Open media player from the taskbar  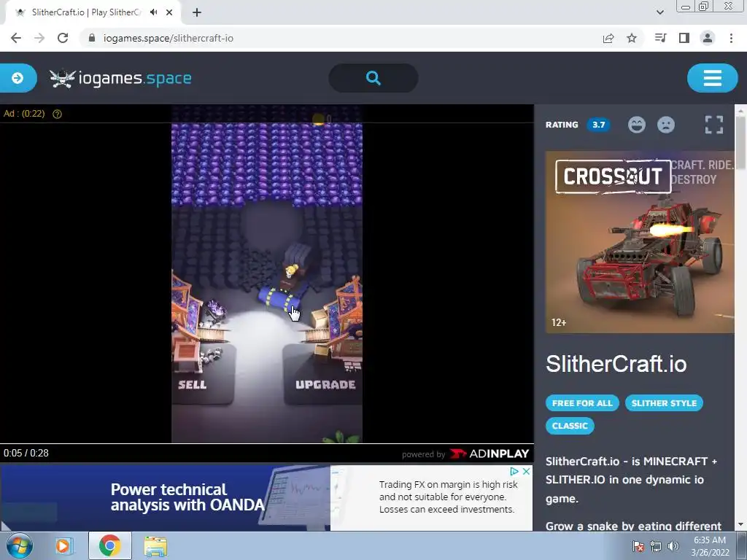(63, 545)
